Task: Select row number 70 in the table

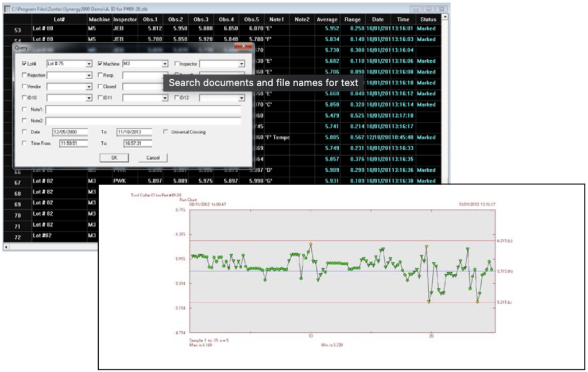Action: coord(18,215)
